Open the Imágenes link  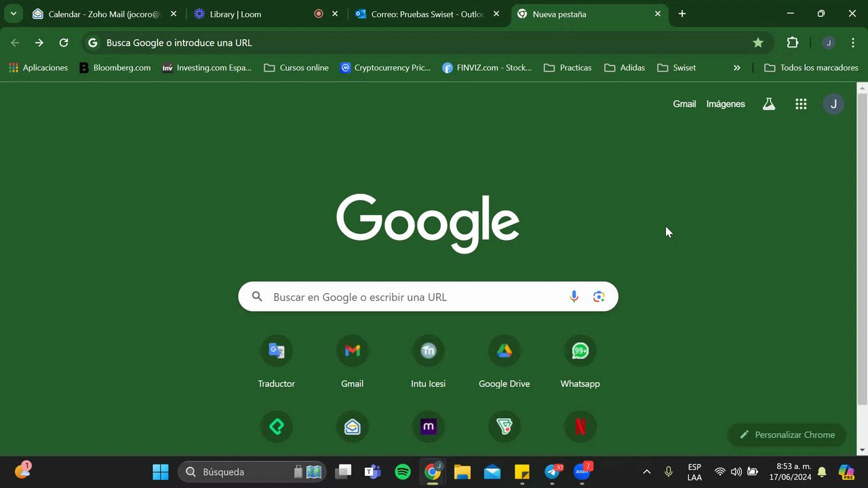[726, 104]
